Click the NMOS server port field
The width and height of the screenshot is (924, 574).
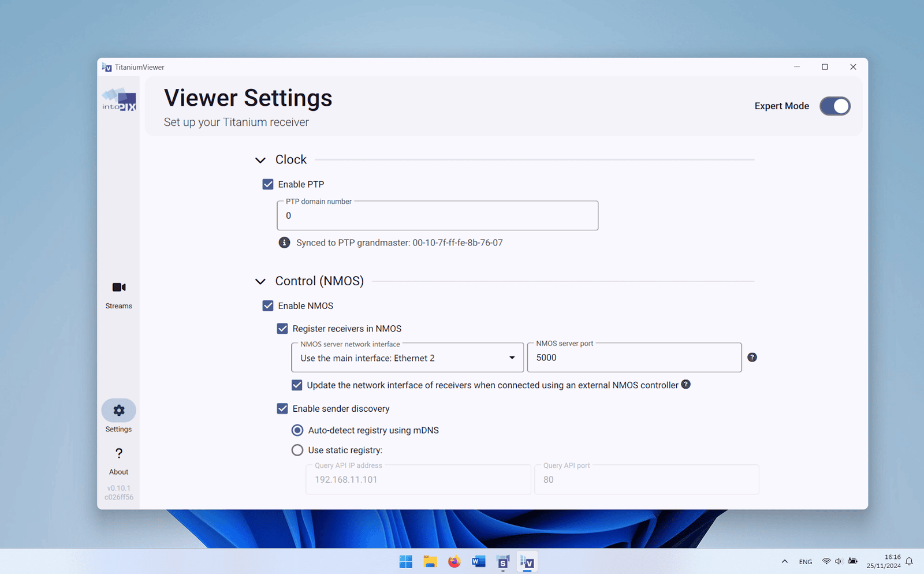(x=634, y=358)
